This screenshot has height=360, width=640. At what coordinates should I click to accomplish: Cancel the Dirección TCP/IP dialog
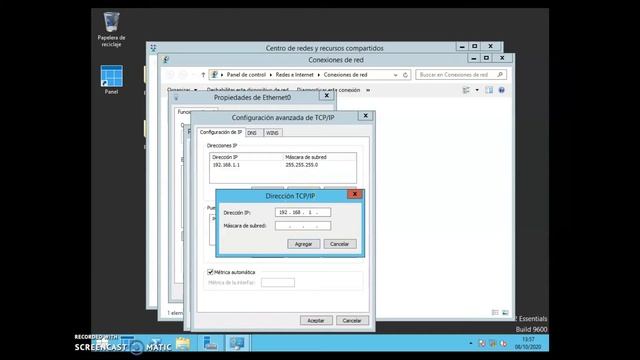point(340,244)
